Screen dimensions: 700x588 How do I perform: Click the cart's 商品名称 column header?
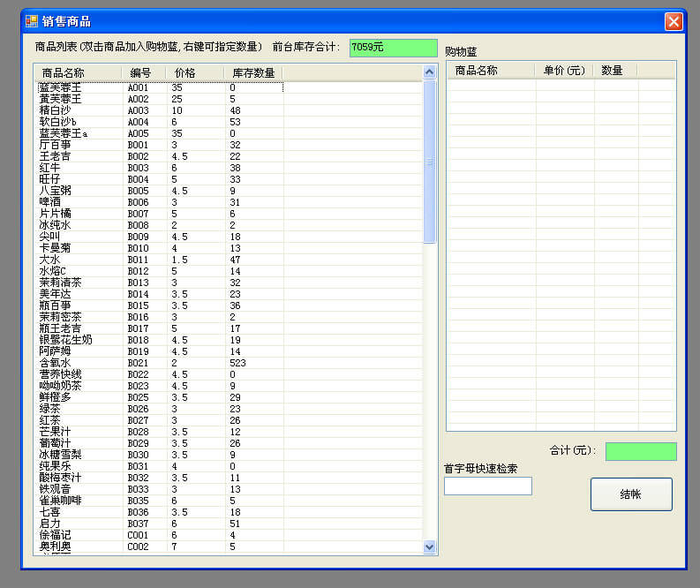[x=490, y=71]
